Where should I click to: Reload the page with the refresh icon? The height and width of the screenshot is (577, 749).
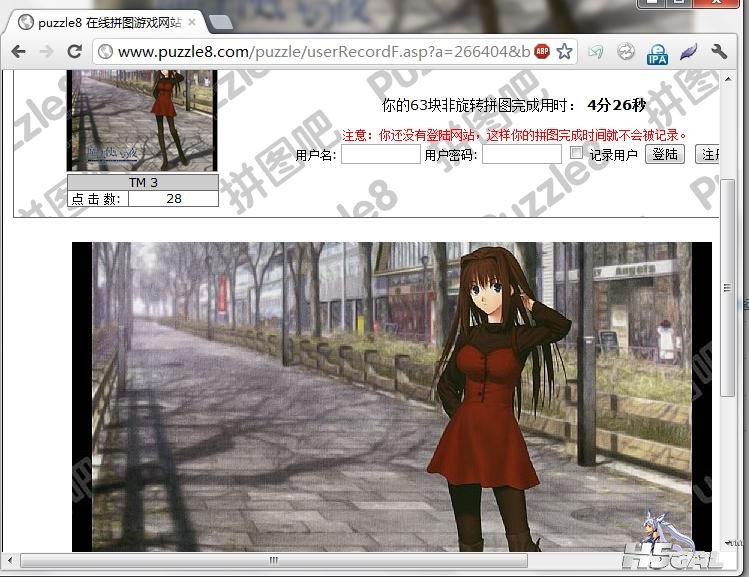point(75,51)
